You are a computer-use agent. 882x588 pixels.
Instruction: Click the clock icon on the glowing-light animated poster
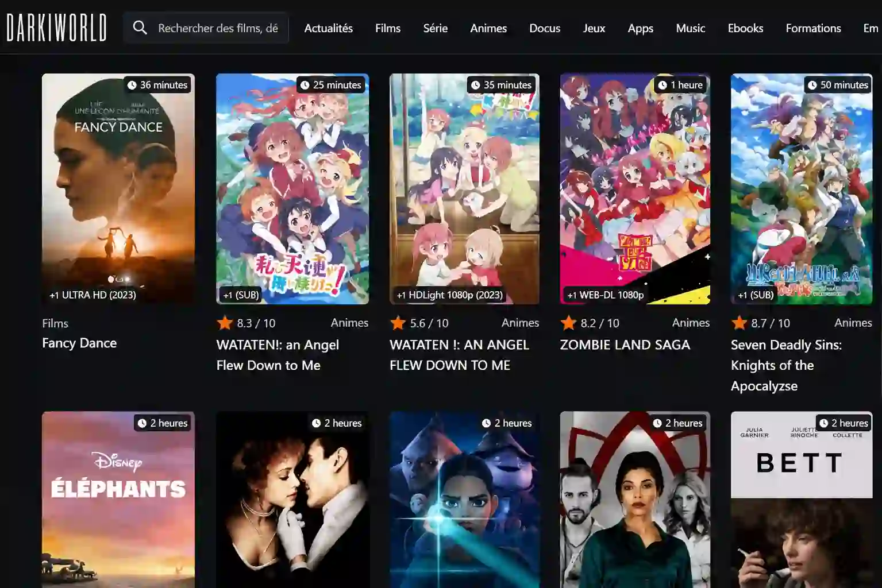click(x=487, y=423)
